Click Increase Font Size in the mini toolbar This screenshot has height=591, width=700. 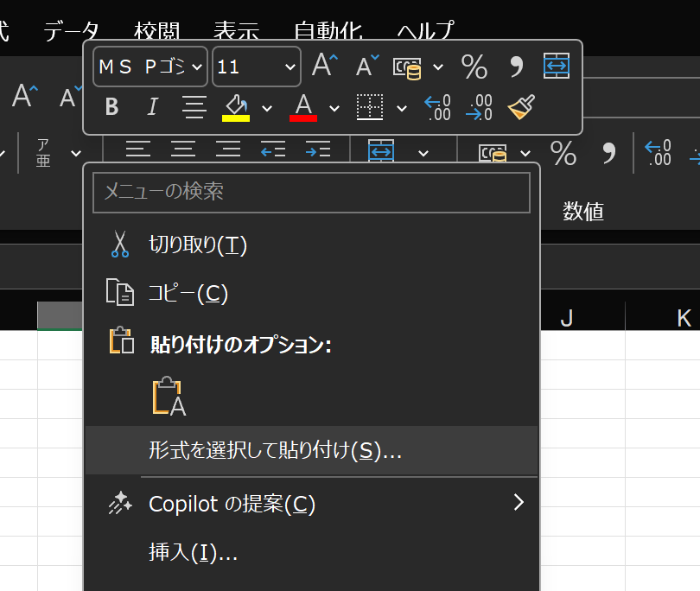click(x=325, y=67)
